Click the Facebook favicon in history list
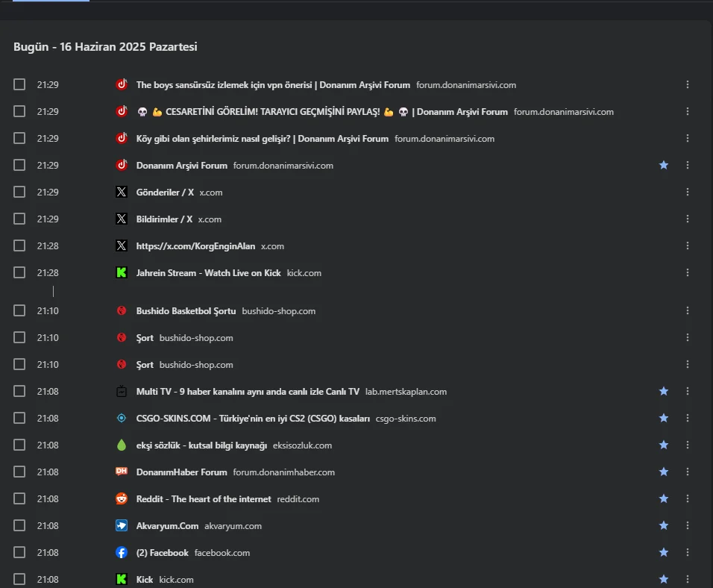The width and height of the screenshot is (713, 588). (122, 553)
